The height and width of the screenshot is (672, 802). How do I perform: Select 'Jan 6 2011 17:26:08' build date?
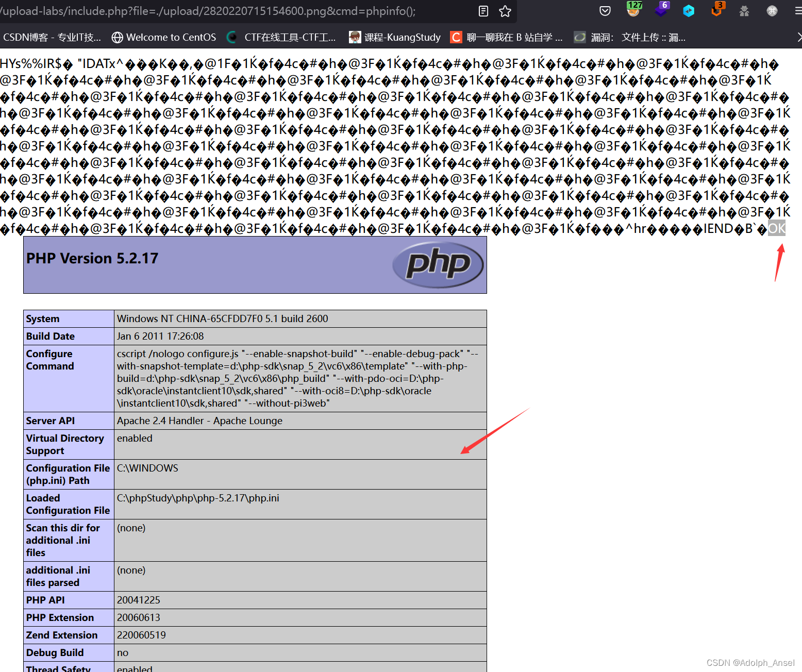(160, 336)
